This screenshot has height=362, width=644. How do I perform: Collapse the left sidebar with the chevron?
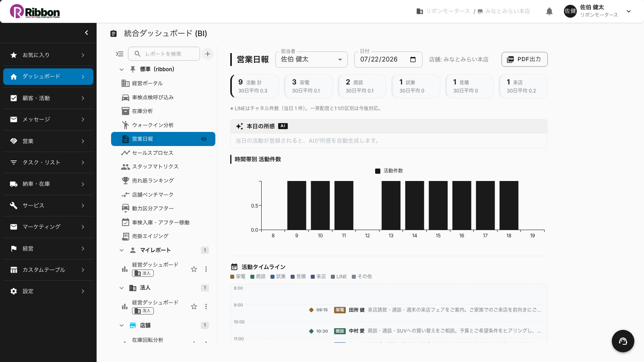click(x=86, y=33)
